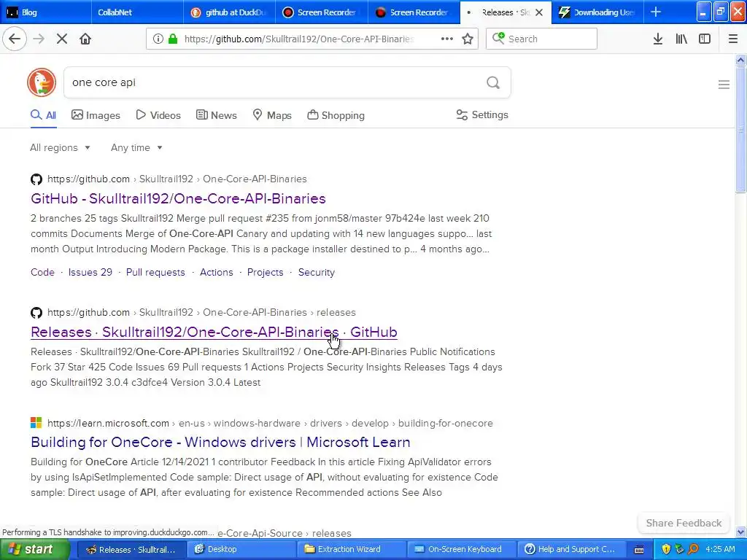Open search Settings
Screen dimensions: 747x560
[x=482, y=114]
